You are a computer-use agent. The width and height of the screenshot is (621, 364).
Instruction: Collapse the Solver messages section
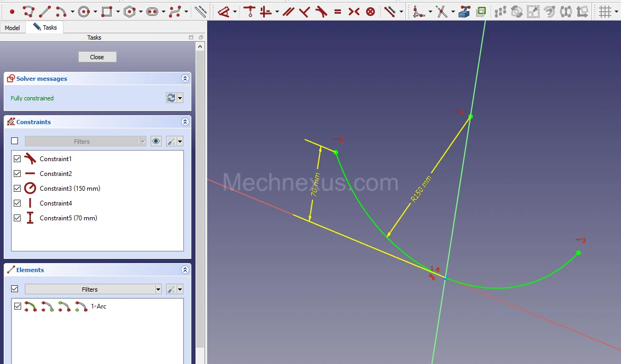[x=185, y=78]
